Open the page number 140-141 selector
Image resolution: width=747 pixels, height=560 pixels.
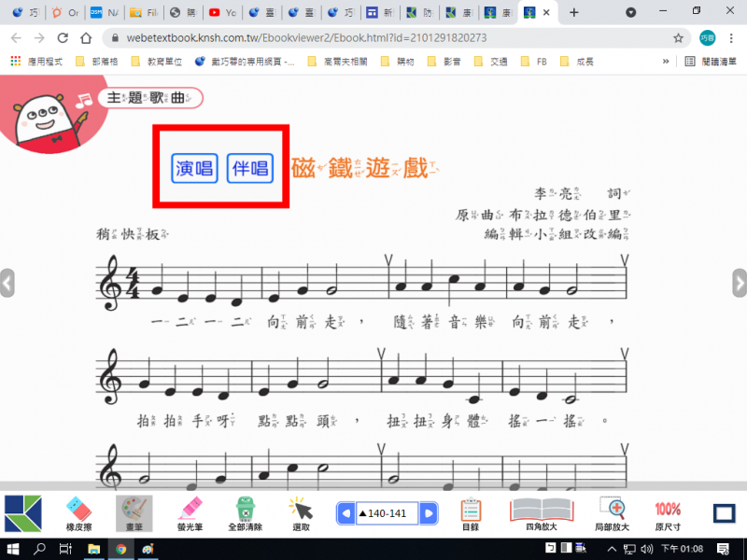[388, 513]
